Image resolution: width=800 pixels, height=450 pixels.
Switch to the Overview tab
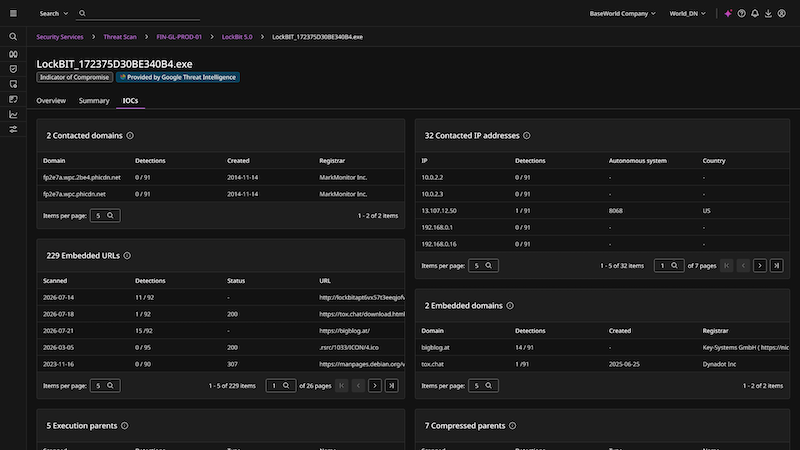click(51, 101)
